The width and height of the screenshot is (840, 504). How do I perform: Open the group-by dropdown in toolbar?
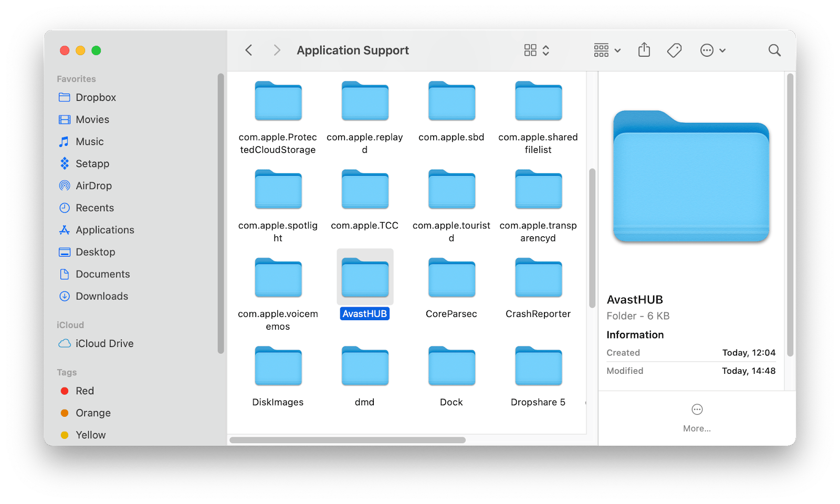[607, 50]
